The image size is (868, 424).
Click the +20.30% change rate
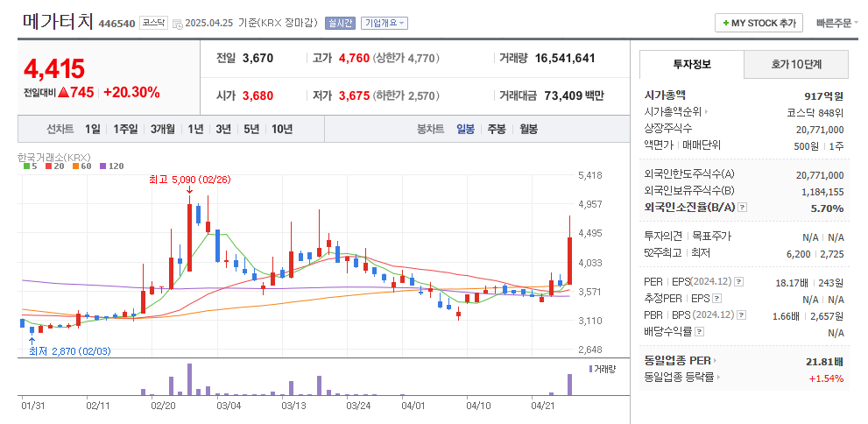tap(131, 93)
